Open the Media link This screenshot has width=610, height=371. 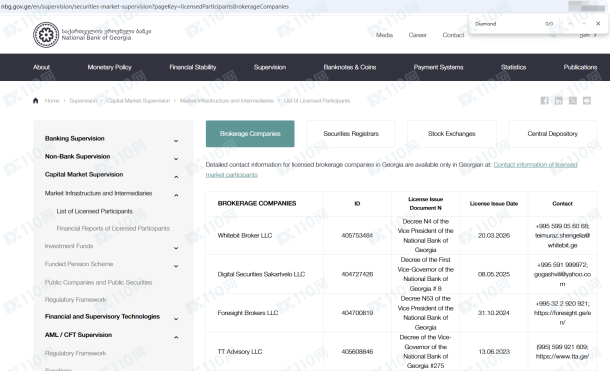tap(384, 35)
